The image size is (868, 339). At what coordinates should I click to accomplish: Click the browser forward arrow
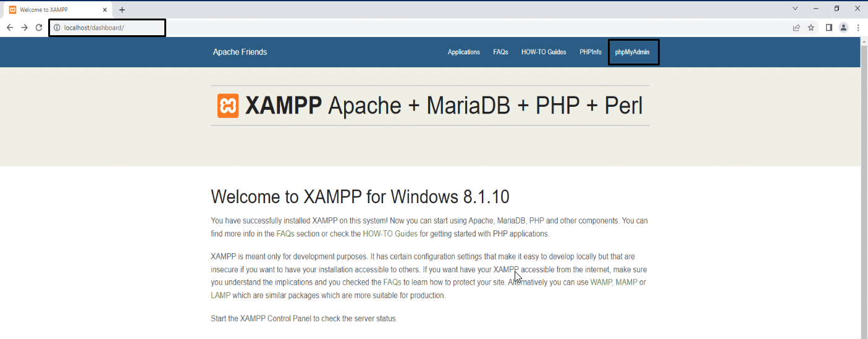pyautogui.click(x=24, y=28)
